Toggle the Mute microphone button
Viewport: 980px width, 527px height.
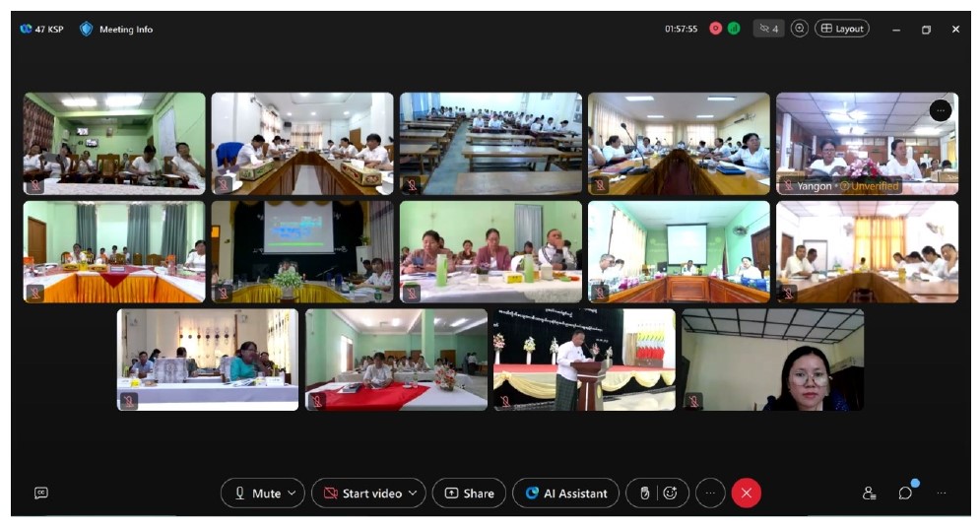[x=258, y=494]
